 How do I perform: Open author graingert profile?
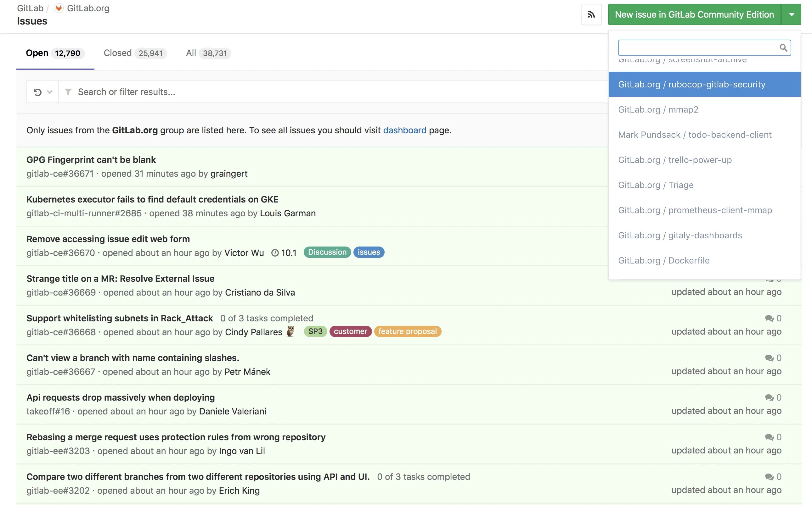[x=229, y=174]
